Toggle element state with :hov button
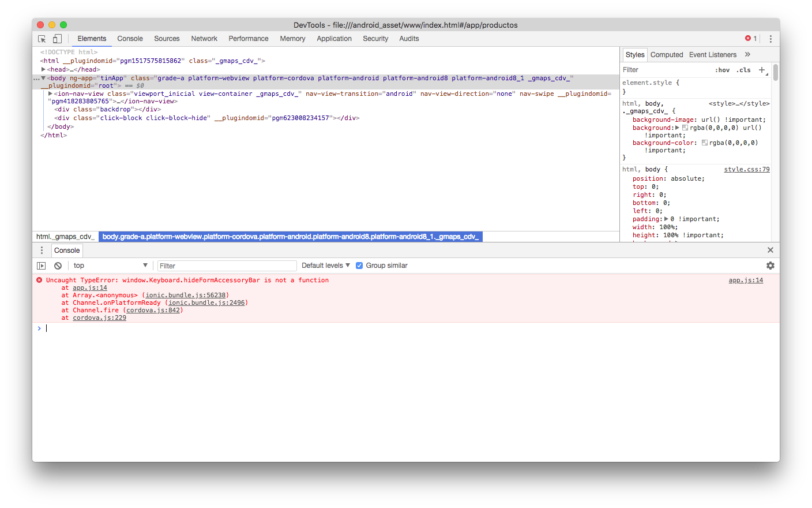 [723, 69]
